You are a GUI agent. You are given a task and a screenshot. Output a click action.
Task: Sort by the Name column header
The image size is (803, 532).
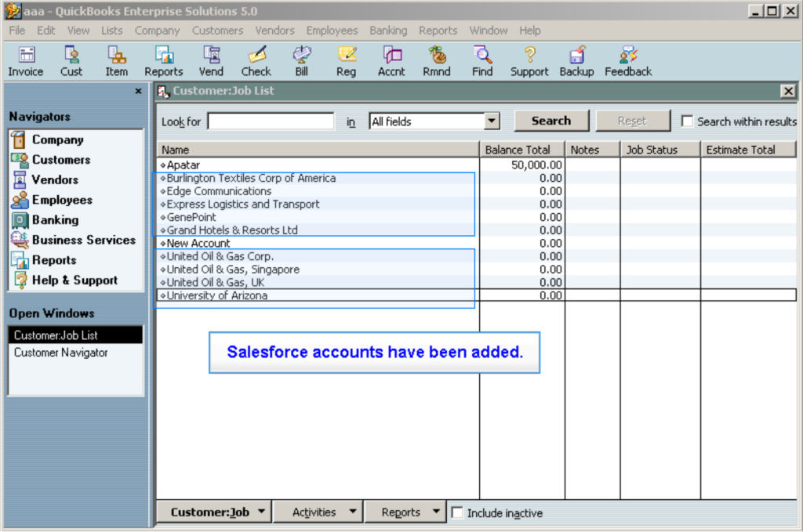tap(318, 150)
